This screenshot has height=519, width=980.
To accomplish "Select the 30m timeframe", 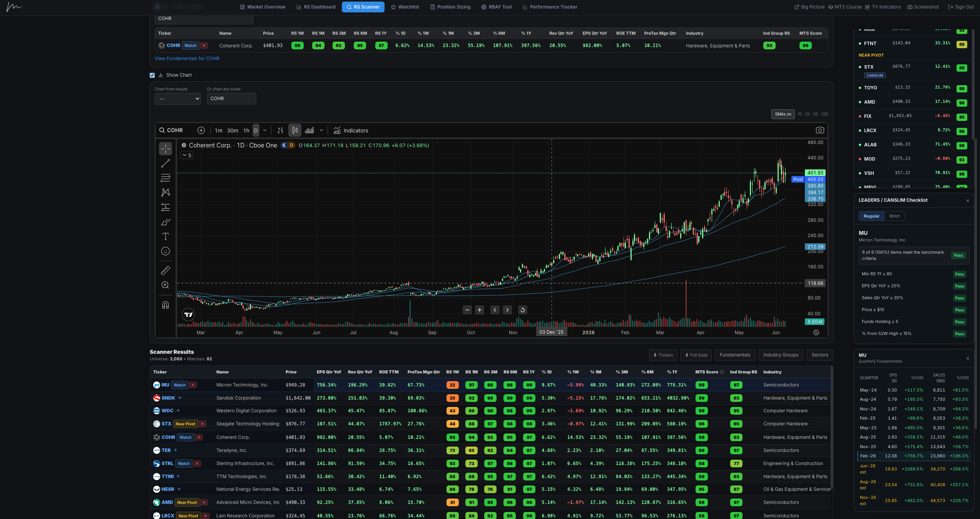I will (232, 131).
